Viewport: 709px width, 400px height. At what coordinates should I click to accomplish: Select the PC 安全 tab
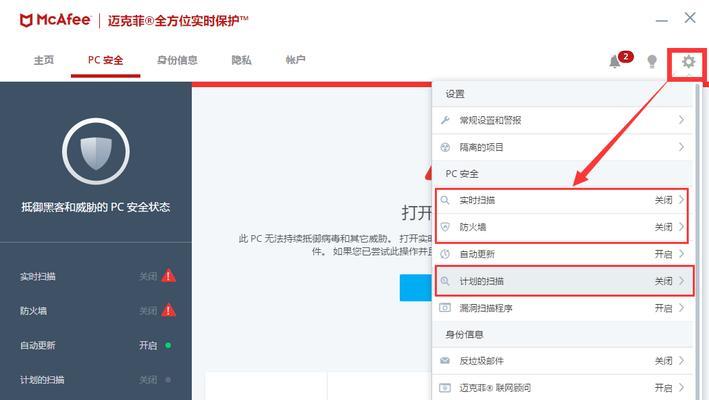[105, 60]
